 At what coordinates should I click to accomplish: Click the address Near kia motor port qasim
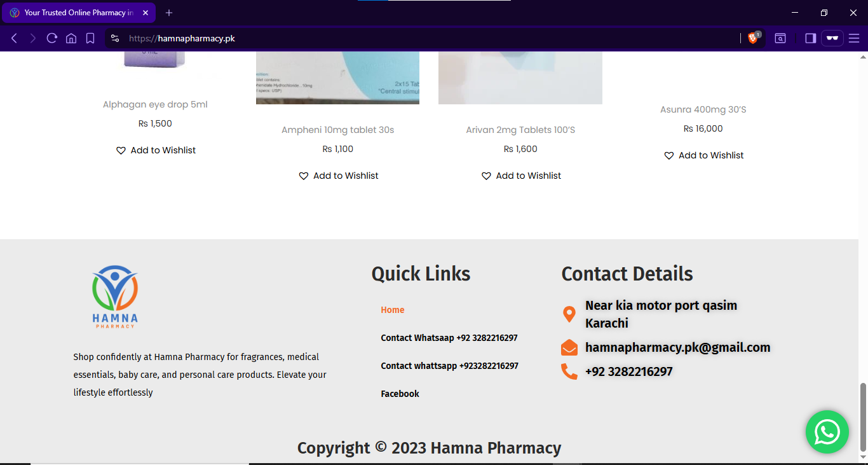[x=661, y=314]
